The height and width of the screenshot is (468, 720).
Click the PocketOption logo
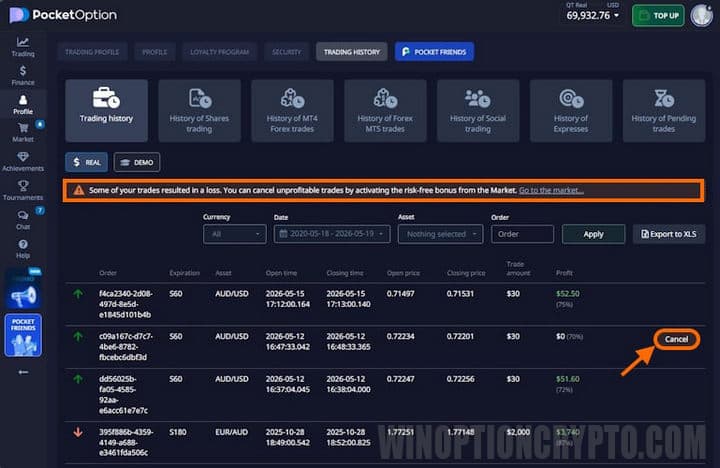(x=63, y=15)
